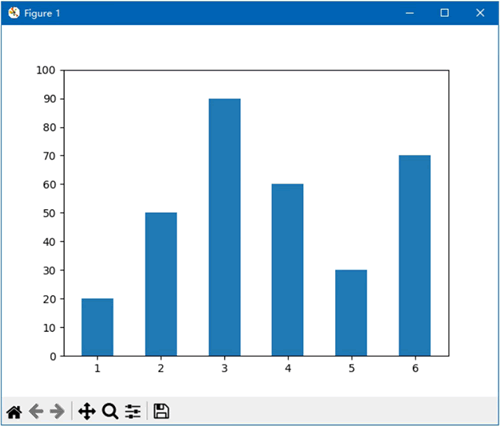
Task: Select the Pan axes tool
Action: [x=87, y=411]
